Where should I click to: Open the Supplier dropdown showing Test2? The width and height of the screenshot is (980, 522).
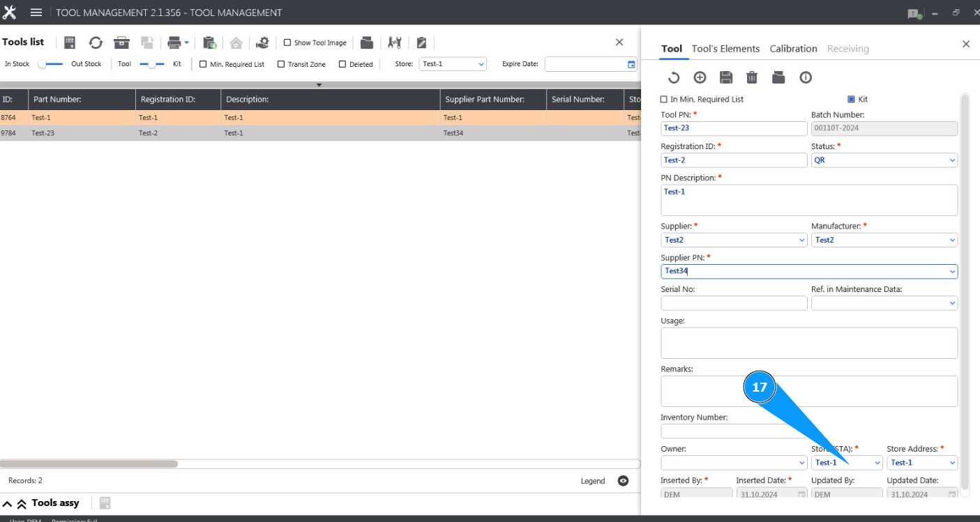(733, 240)
